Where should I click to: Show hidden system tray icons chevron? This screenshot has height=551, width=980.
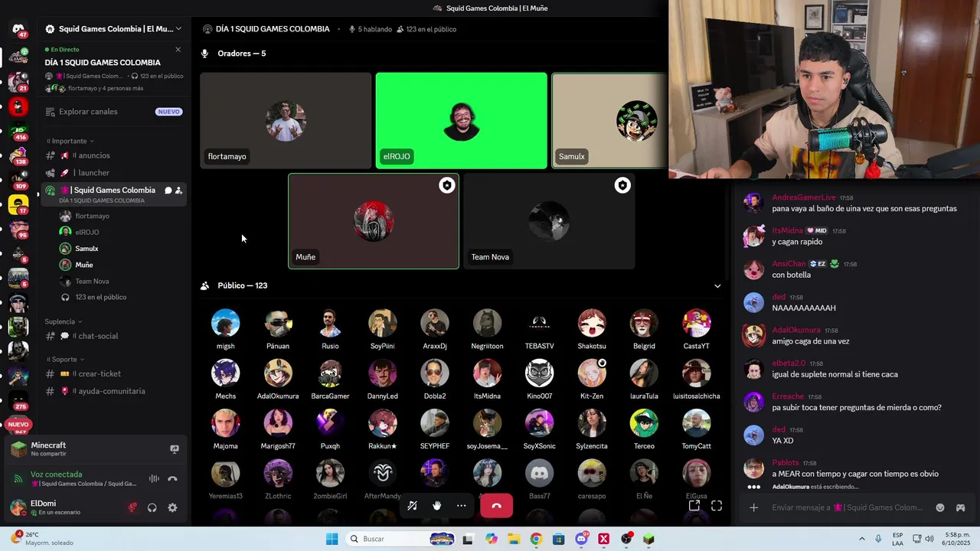pos(862,539)
